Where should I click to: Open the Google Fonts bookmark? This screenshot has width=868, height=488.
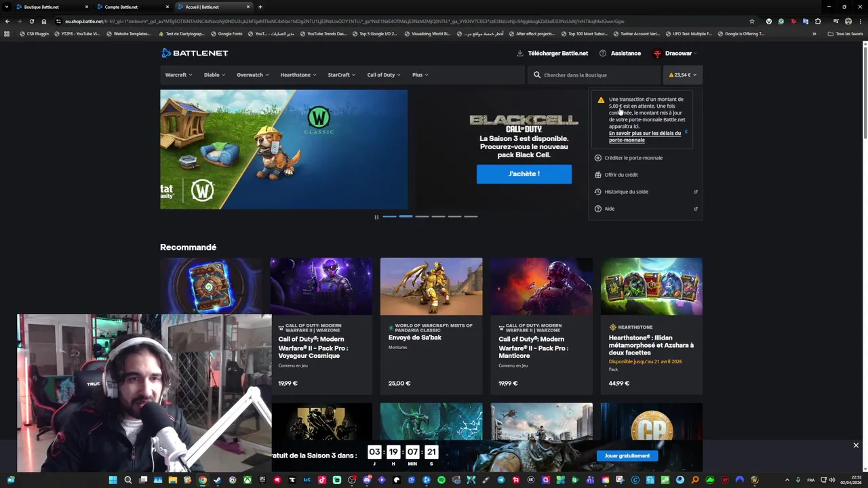[226, 34]
